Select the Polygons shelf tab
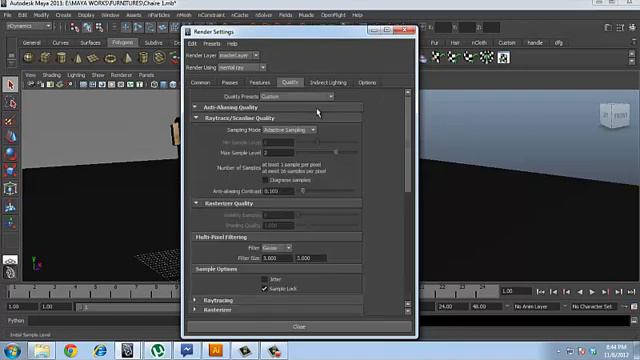This screenshot has width=640, height=360. (122, 42)
